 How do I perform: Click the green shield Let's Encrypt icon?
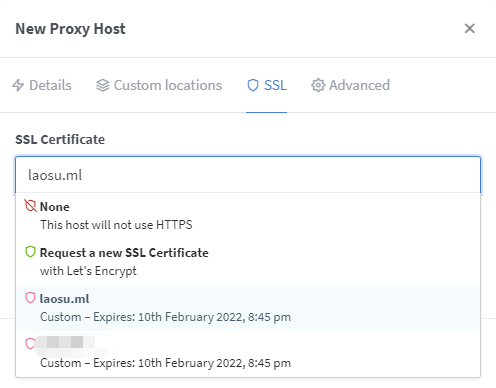(x=30, y=252)
